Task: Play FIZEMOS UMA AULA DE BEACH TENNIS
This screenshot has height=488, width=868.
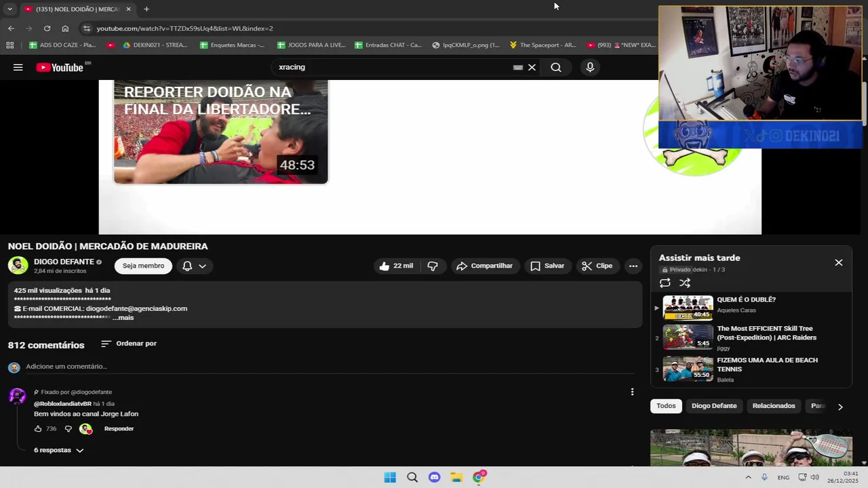Action: tap(751, 369)
